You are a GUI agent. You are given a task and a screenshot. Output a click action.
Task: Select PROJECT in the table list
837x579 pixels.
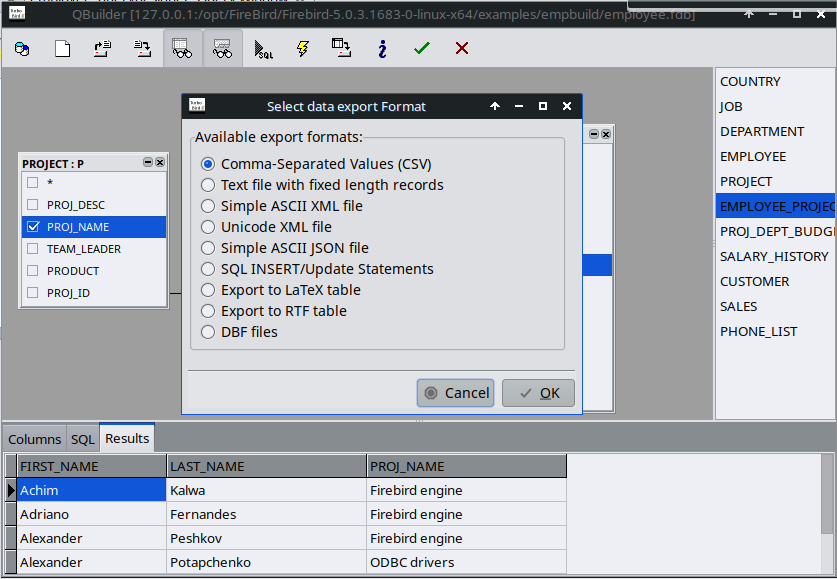click(x=774, y=182)
